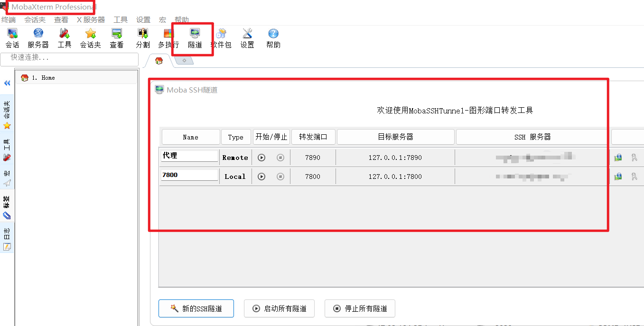Open the 软件包 (Packages) toolbar icon

click(221, 38)
